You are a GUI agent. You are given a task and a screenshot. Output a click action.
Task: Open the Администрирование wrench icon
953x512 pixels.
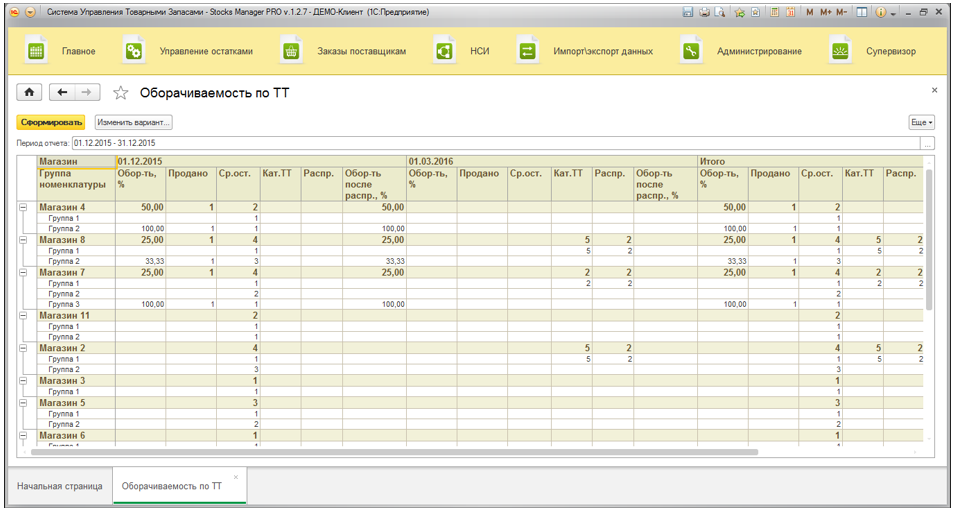(691, 51)
